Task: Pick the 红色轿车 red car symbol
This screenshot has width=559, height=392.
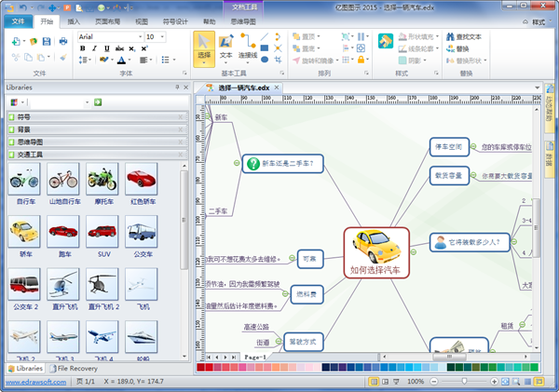Action: pos(141,180)
